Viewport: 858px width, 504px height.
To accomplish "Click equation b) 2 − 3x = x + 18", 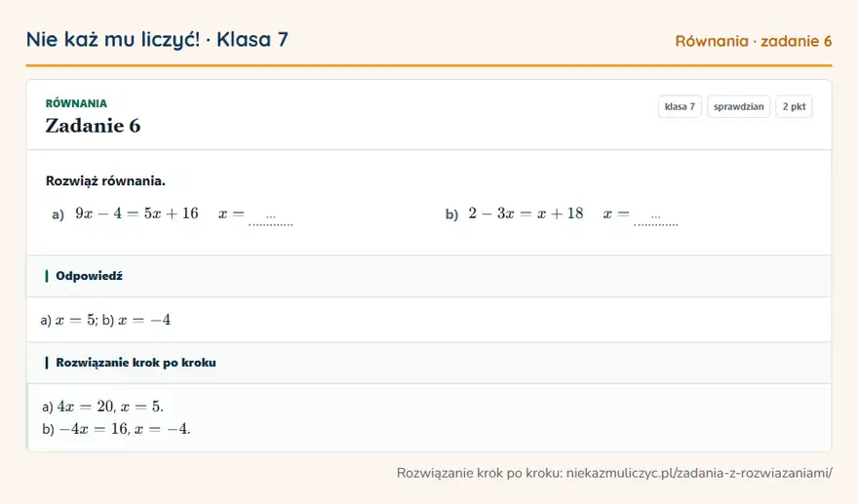I will 526,213.
